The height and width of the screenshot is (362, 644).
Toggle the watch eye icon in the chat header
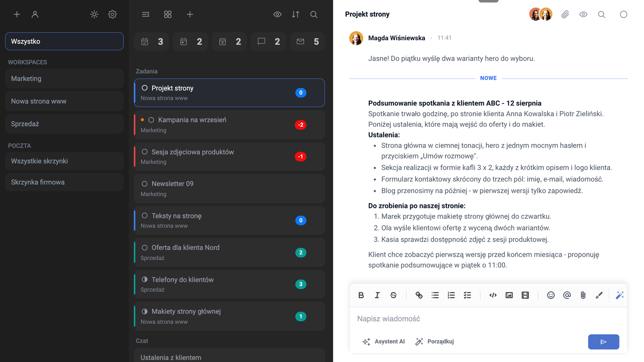[x=583, y=14]
